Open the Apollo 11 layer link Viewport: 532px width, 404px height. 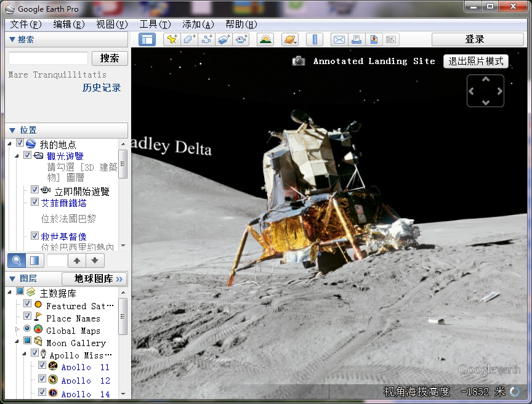coord(86,367)
